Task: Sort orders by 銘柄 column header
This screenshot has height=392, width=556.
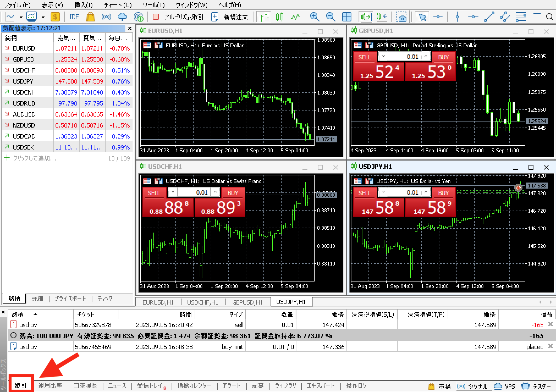Action: [41, 314]
